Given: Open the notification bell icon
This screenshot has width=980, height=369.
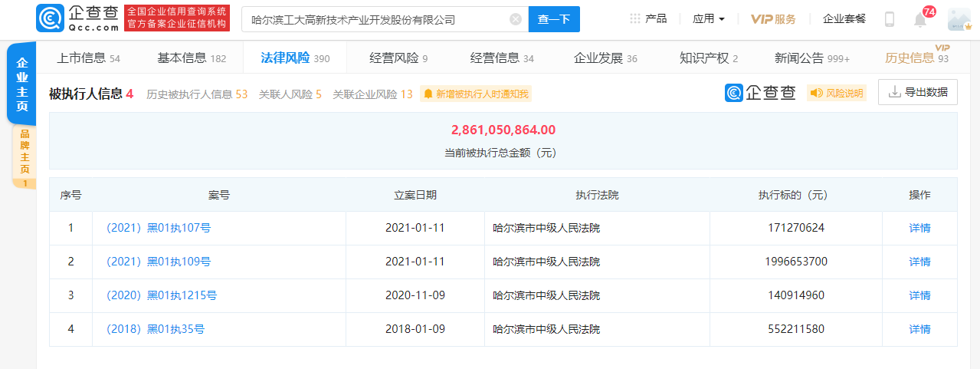Looking at the screenshot, I should (920, 20).
